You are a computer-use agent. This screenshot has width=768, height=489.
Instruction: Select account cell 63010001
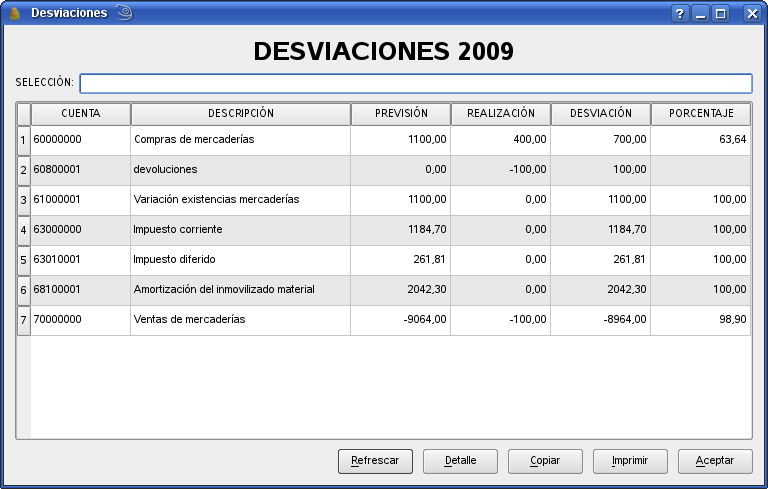click(x=81, y=260)
